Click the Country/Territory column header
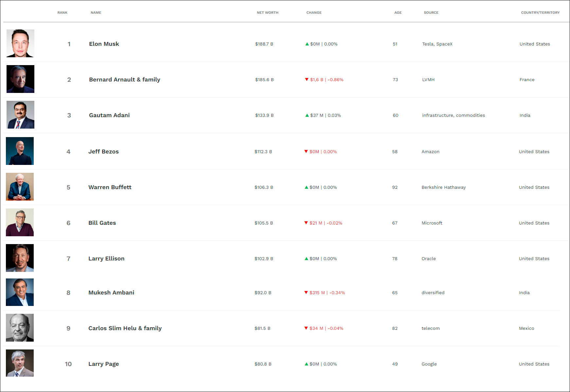The image size is (570, 392). [x=540, y=13]
